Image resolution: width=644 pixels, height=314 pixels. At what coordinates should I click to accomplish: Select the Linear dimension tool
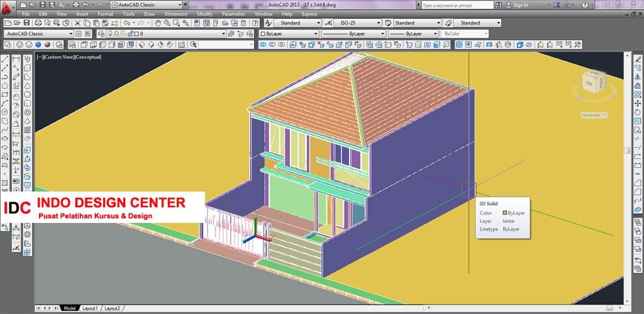click(16, 59)
